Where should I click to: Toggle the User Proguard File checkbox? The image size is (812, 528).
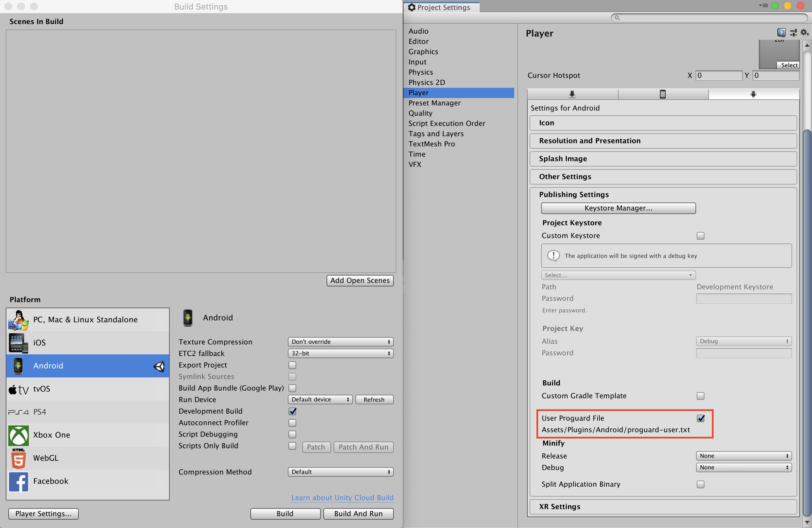click(700, 418)
